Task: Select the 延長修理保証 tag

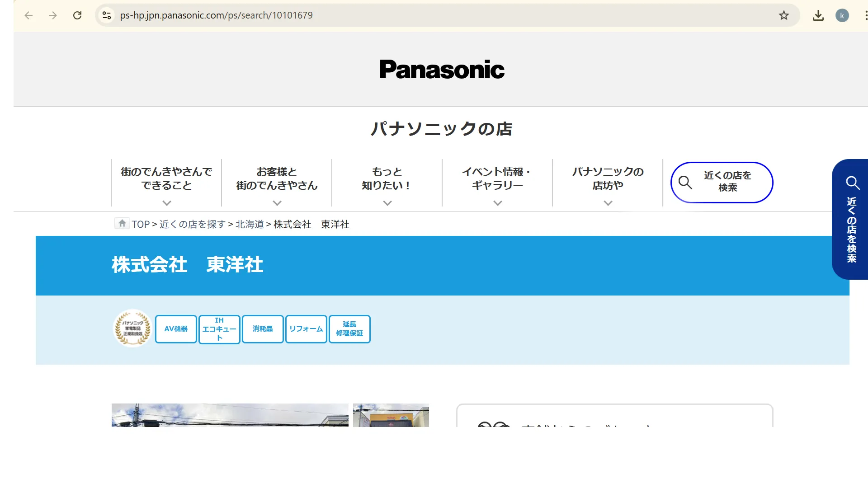Action: 349,329
